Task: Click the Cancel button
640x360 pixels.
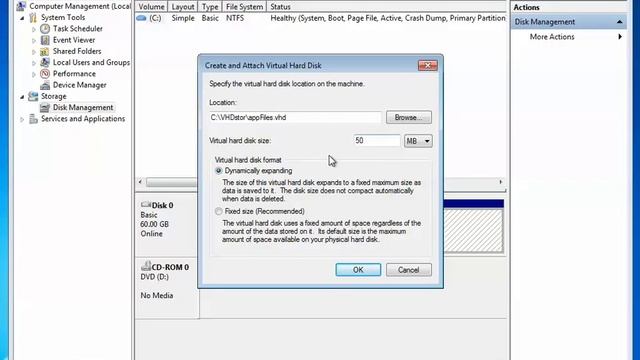Action: click(x=409, y=270)
